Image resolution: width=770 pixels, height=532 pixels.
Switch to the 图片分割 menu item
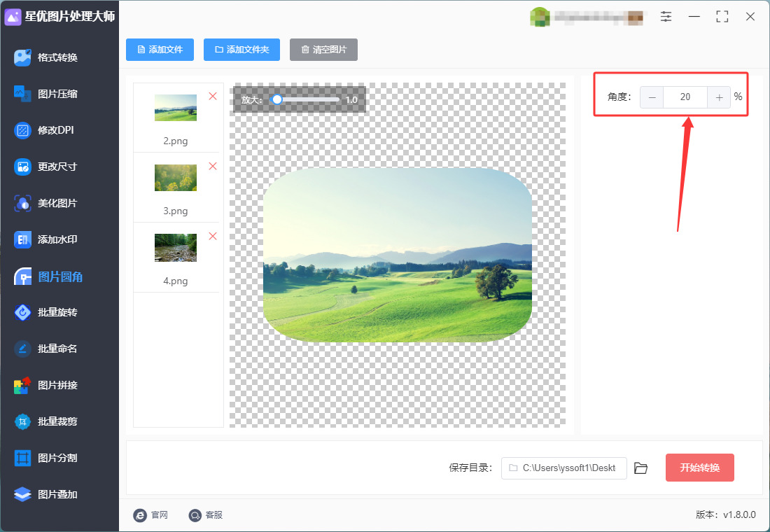[45, 458]
